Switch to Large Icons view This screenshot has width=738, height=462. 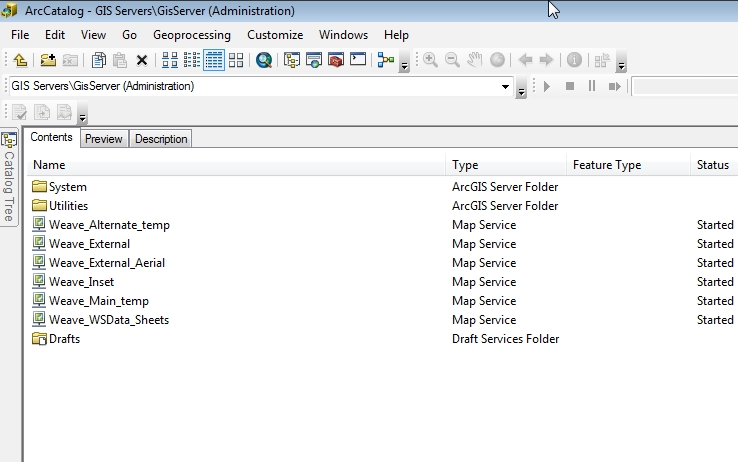click(170, 60)
